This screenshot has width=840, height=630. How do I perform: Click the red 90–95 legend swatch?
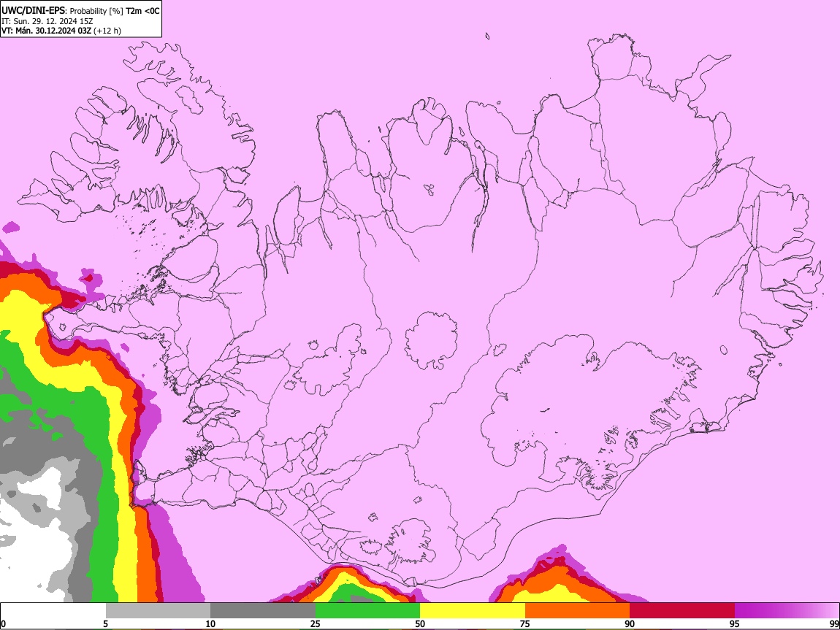click(682, 610)
